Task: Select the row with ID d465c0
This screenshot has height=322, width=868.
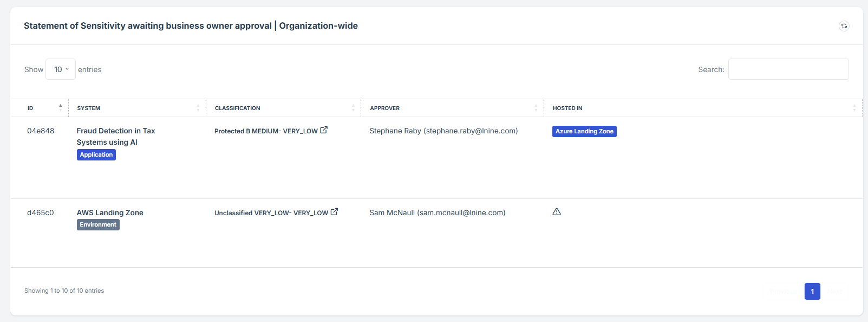Action: pyautogui.click(x=41, y=212)
